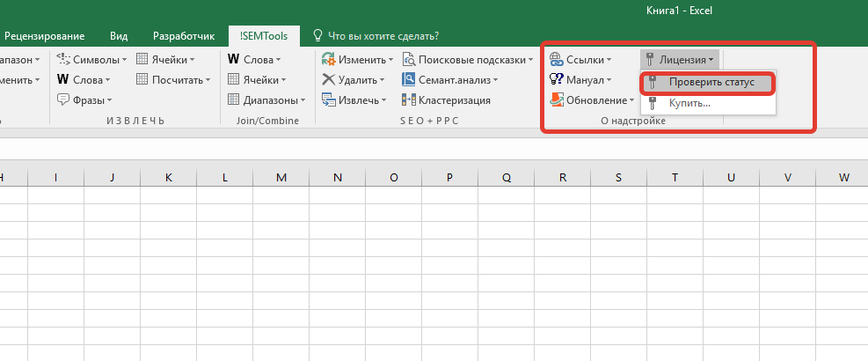Viewport: 868px width, 361px height.
Task: Click the Семант.анализ magnifier icon
Action: [x=409, y=80]
